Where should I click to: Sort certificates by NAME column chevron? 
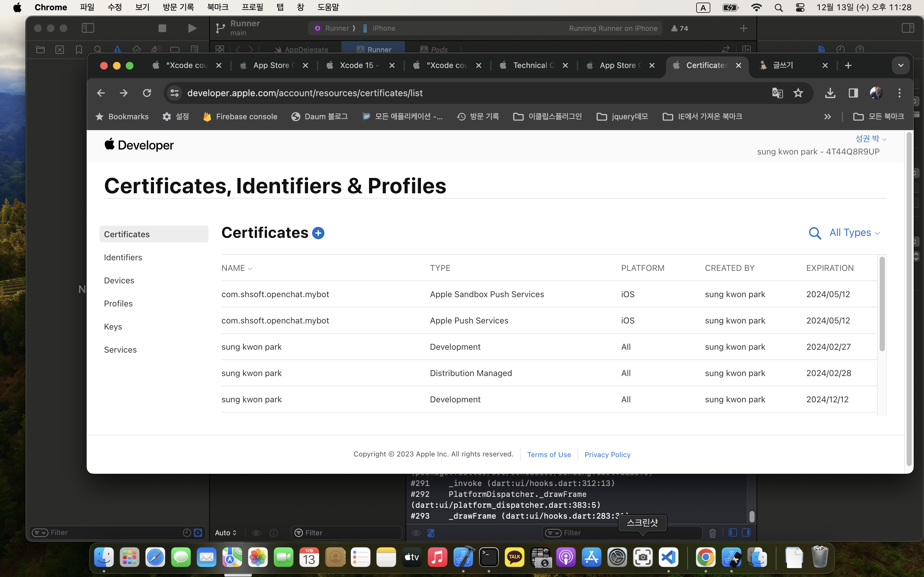[250, 269]
